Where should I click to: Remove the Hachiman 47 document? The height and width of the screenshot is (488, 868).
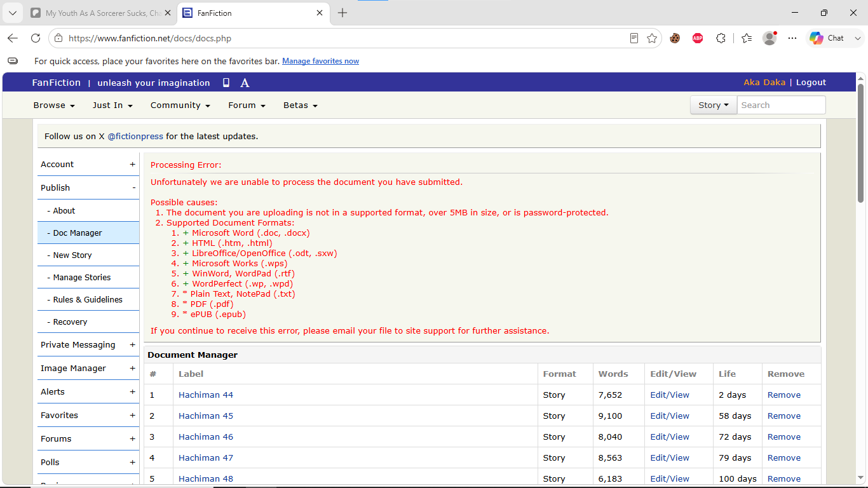coord(784,458)
